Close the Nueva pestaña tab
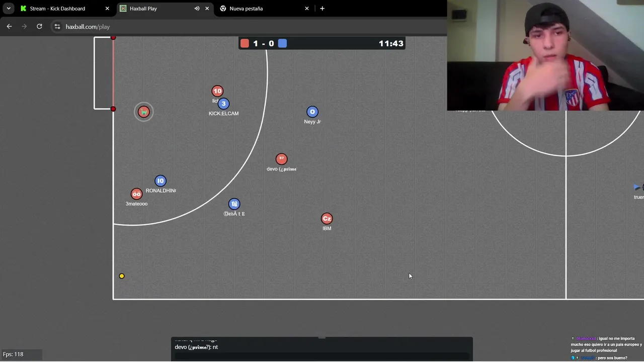 pos(307,9)
